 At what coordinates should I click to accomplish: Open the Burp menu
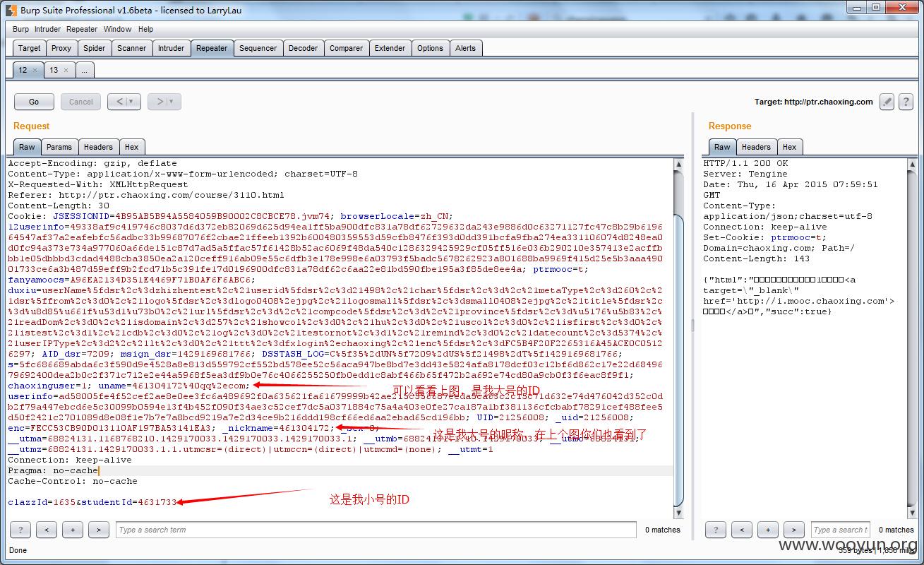pyautogui.click(x=21, y=29)
